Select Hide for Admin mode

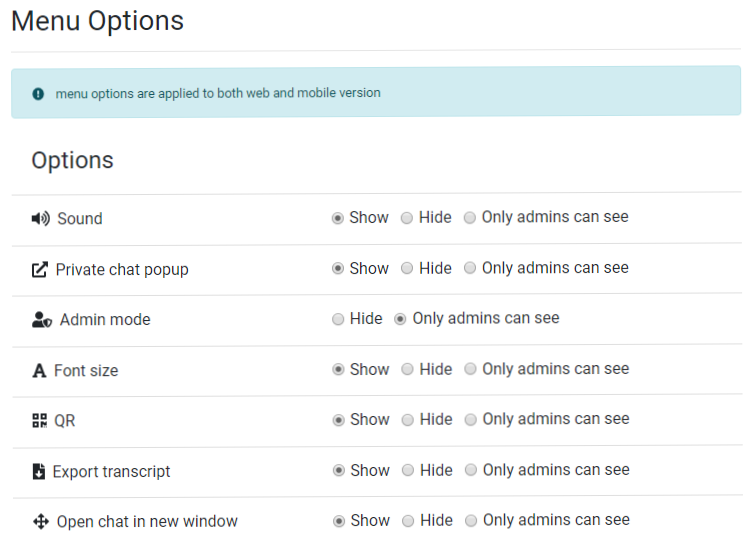[x=338, y=319]
